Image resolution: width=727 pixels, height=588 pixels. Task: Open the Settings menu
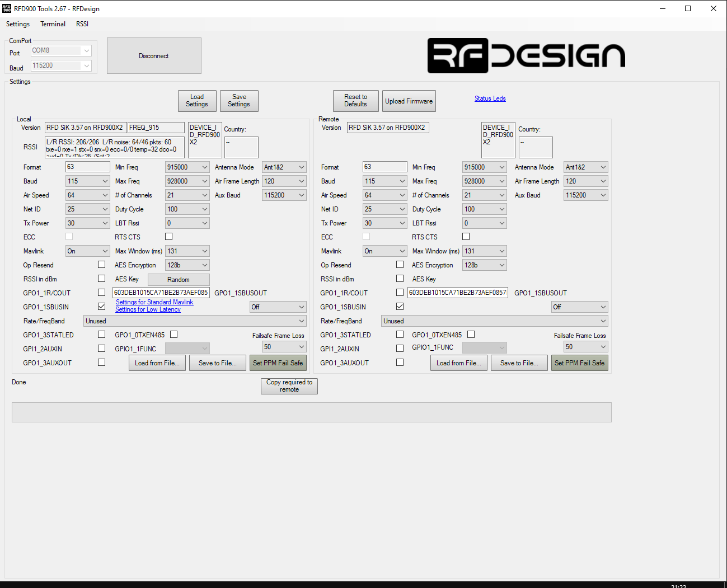[x=18, y=24]
